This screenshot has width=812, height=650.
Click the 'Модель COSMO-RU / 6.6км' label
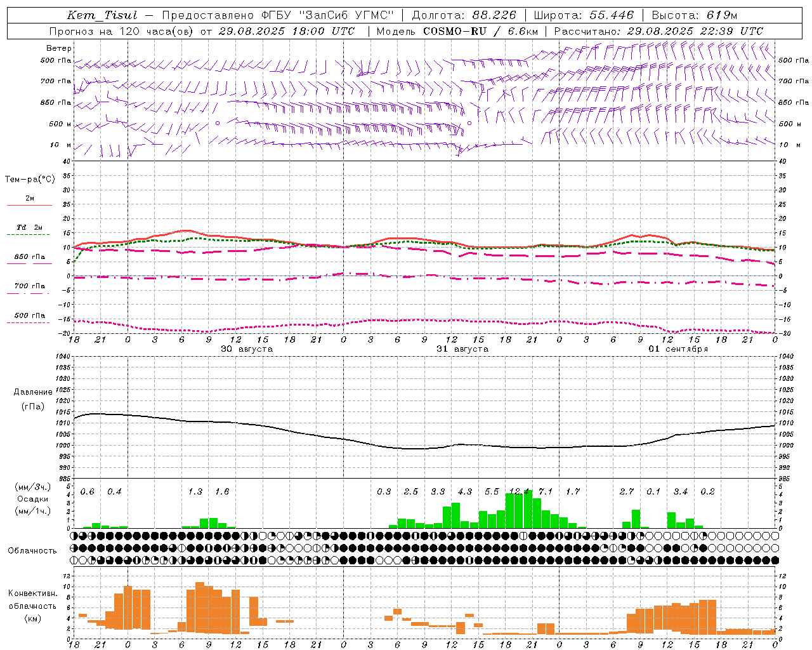tap(457, 31)
